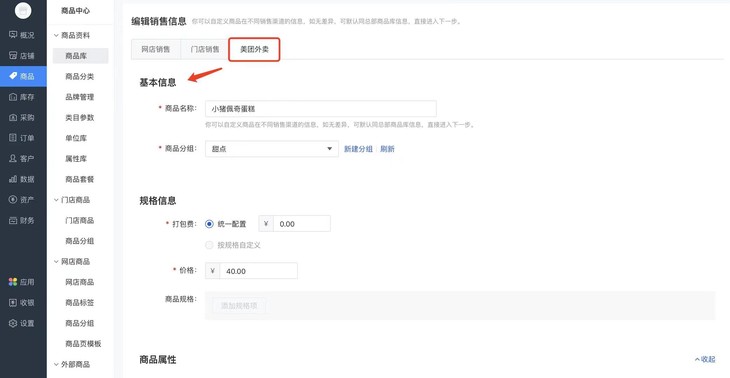
Task: Open the 客户 customers icon in sidebar
Action: 13,158
